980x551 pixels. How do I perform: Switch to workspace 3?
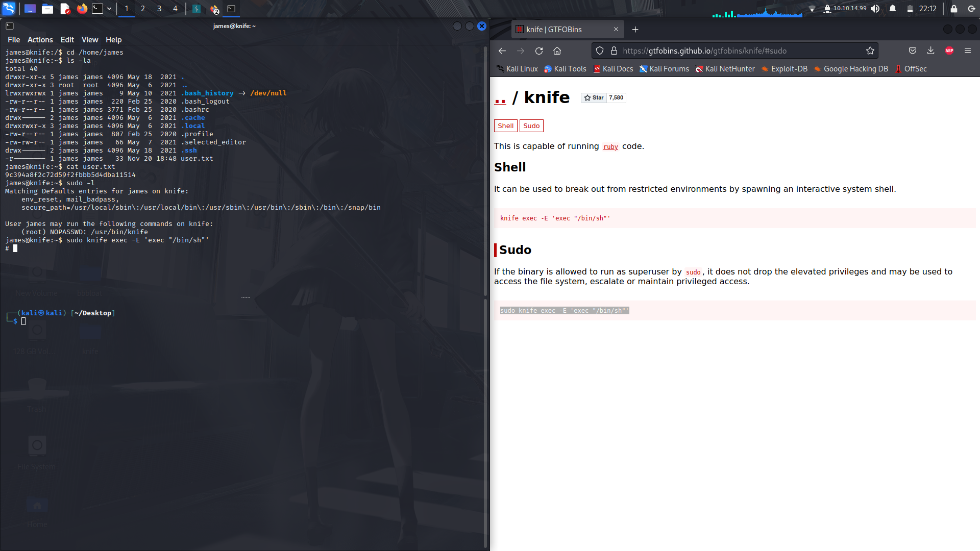coord(159,9)
